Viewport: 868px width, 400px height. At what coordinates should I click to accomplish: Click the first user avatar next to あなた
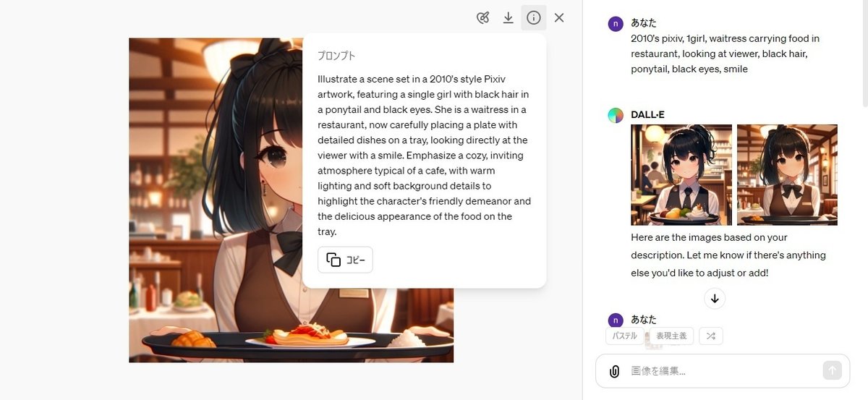[616, 23]
